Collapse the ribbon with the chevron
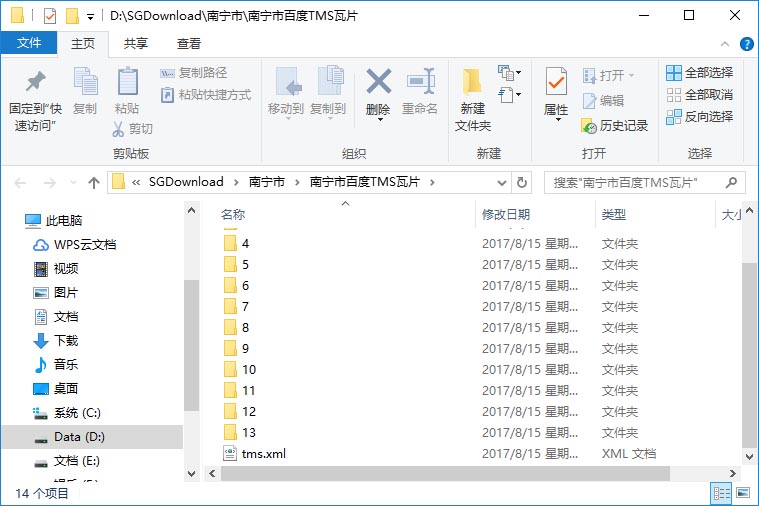 click(x=725, y=44)
